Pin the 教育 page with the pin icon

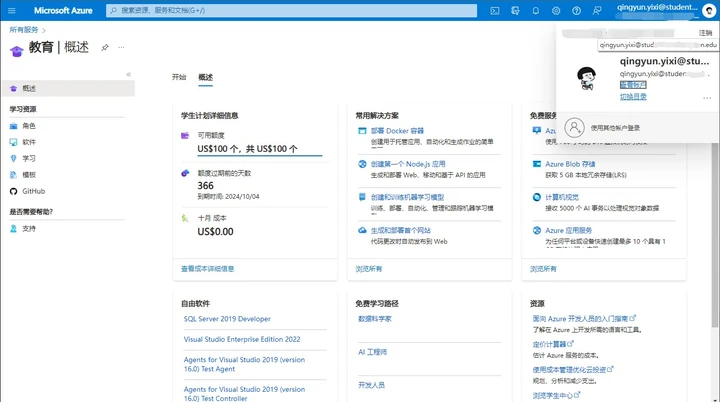(105, 47)
